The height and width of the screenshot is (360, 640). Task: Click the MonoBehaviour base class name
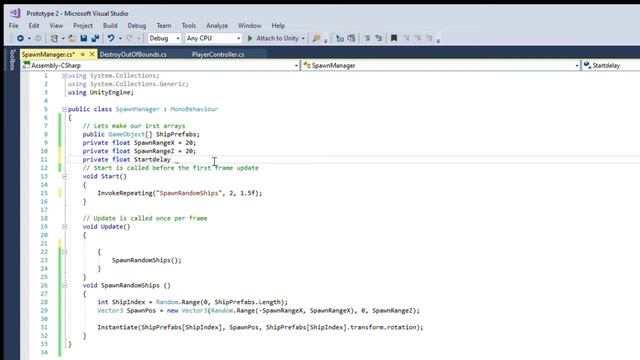click(194, 109)
